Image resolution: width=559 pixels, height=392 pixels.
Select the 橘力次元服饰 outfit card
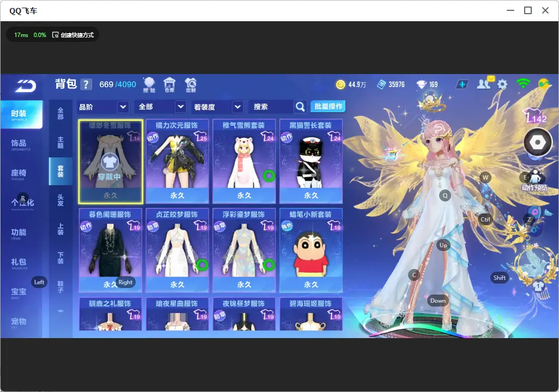click(x=177, y=162)
